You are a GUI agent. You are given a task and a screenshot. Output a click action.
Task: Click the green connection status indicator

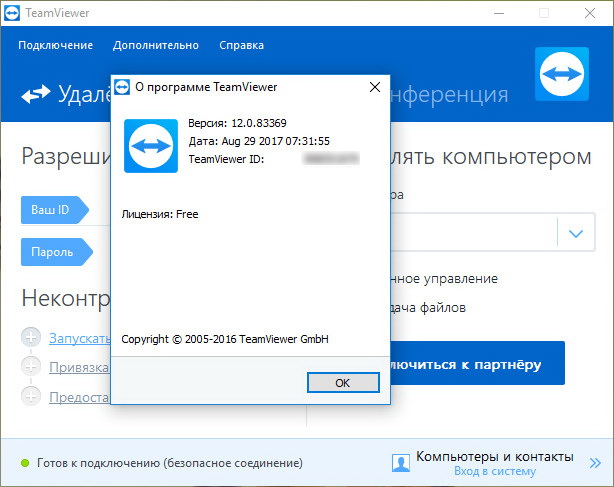point(25,463)
